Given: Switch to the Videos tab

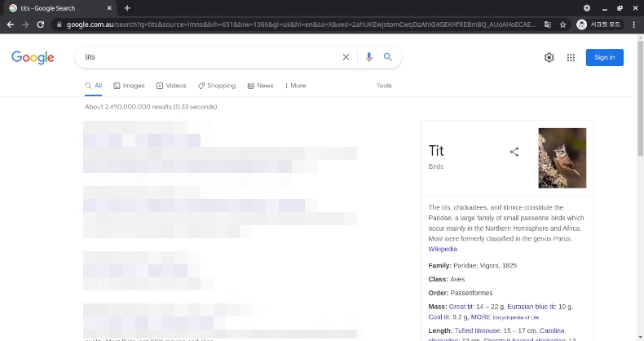Looking at the screenshot, I should 171,86.
